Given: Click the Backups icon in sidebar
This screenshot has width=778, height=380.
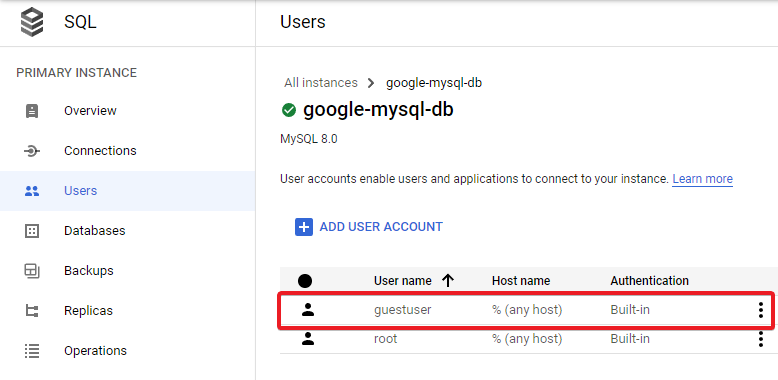Looking at the screenshot, I should (32, 271).
